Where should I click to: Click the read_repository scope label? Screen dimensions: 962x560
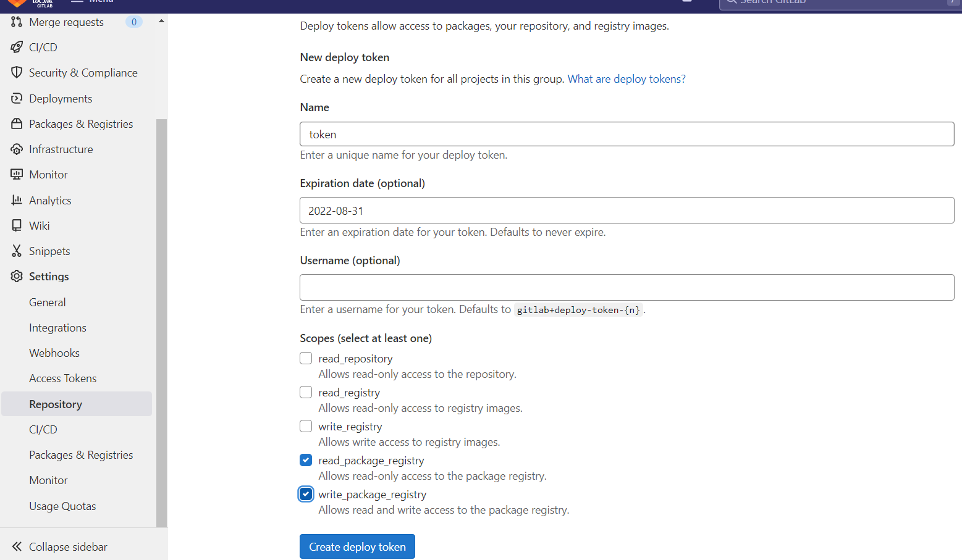355,359
